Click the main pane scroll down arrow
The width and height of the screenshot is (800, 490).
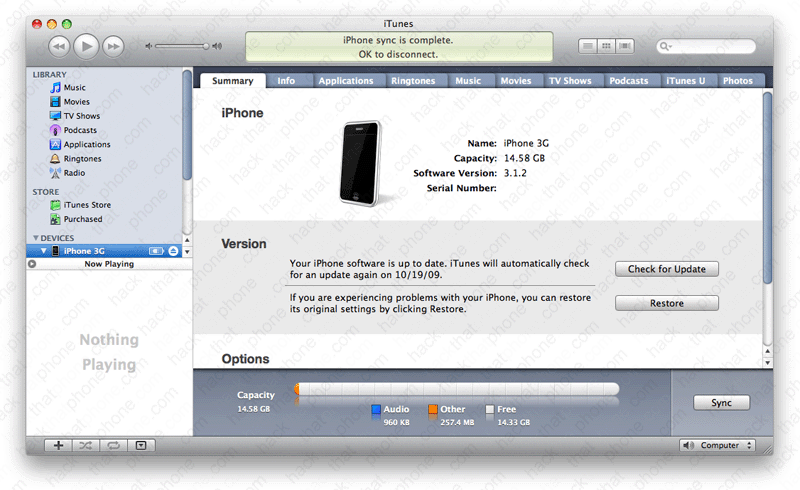767,363
